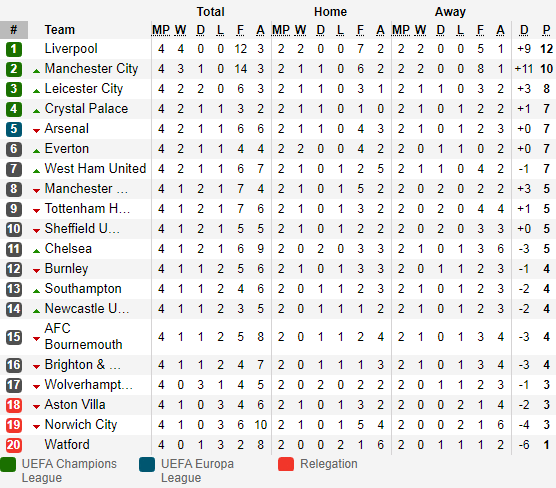
Task: Sort by goal difference D header at right
Action: [524, 30]
